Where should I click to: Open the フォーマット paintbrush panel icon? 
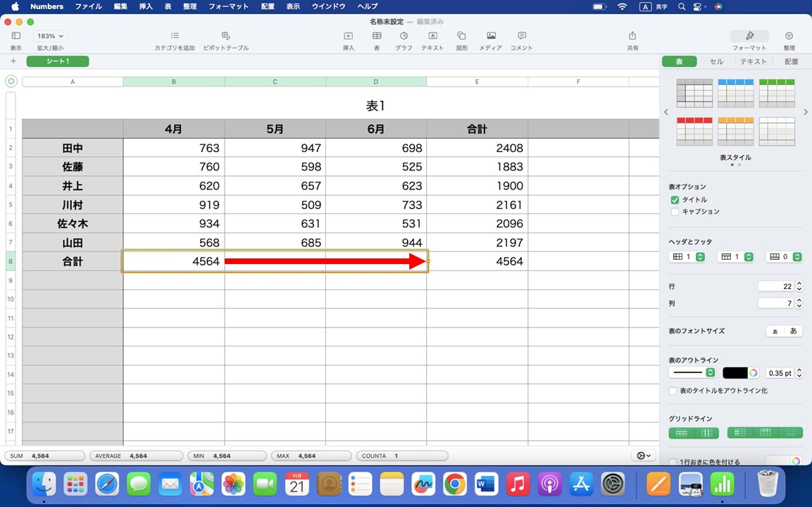coord(749,35)
